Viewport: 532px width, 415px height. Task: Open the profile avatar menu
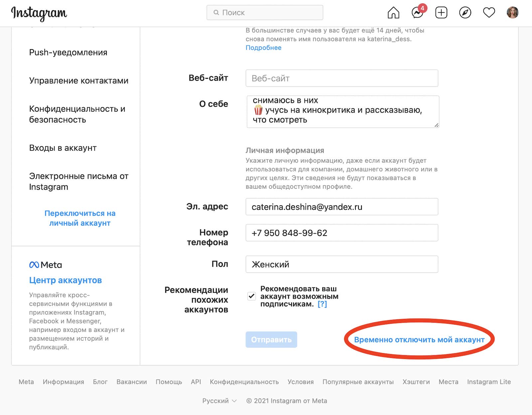tap(512, 13)
